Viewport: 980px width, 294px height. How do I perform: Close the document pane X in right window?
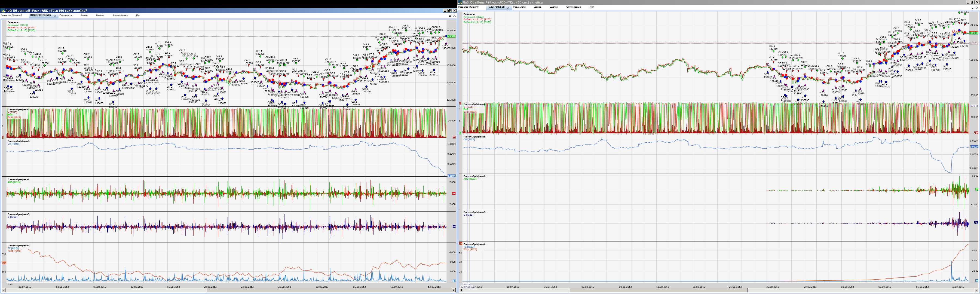977,8
